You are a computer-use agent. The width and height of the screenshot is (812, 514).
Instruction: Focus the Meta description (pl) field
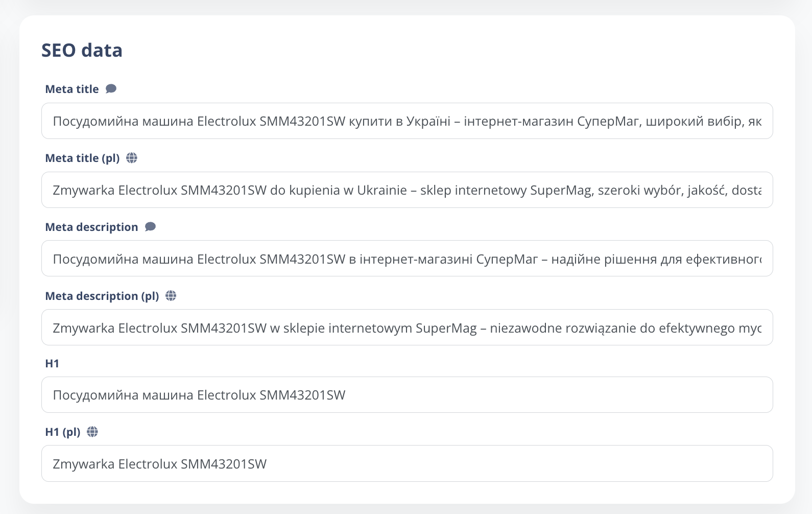pyautogui.click(x=407, y=328)
